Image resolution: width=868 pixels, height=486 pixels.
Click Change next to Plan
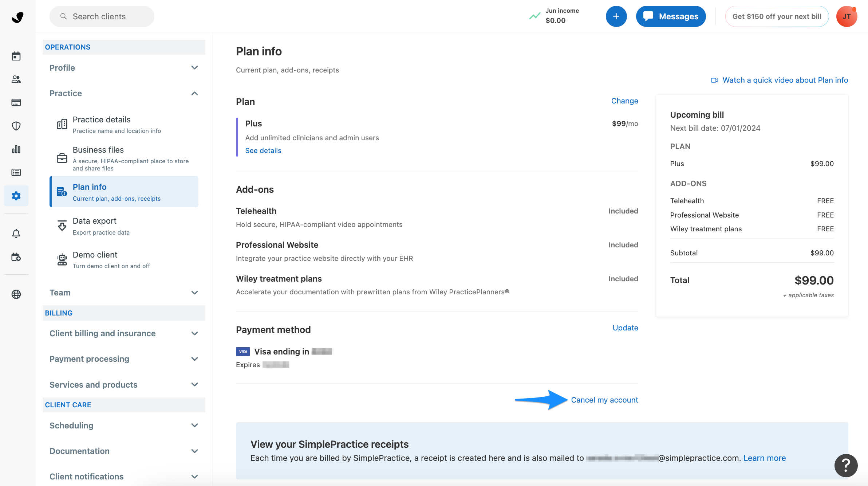click(x=624, y=101)
